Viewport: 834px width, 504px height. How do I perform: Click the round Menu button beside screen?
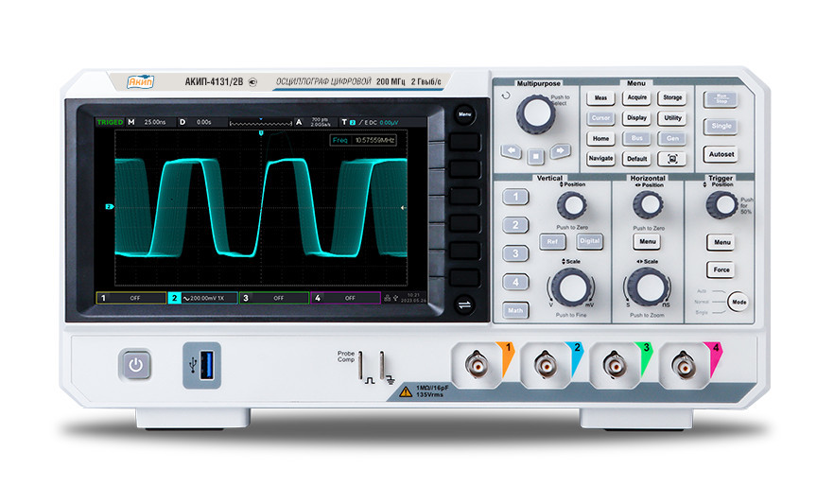tap(464, 114)
